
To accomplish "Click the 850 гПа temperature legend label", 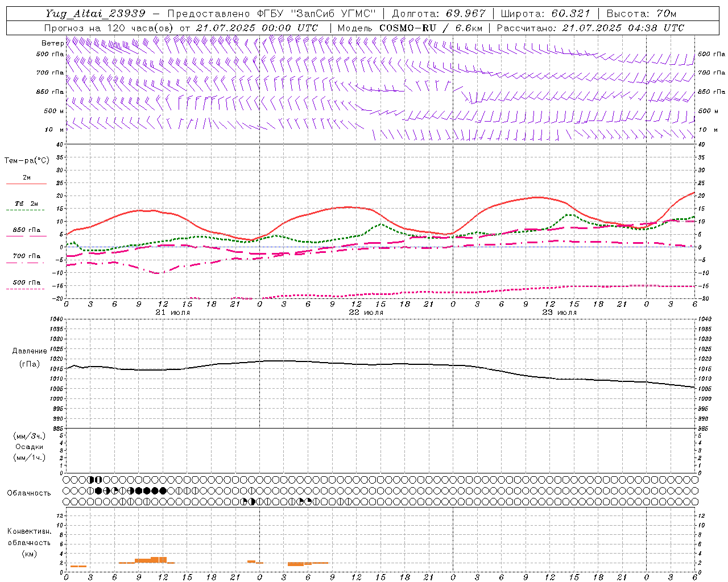I will (x=27, y=230).
